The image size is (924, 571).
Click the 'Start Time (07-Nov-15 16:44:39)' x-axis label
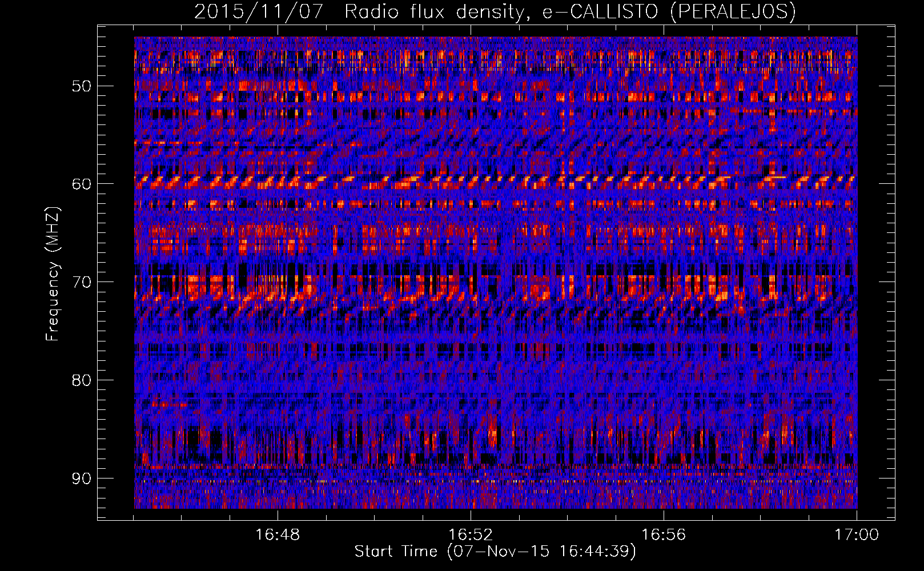tap(495, 551)
